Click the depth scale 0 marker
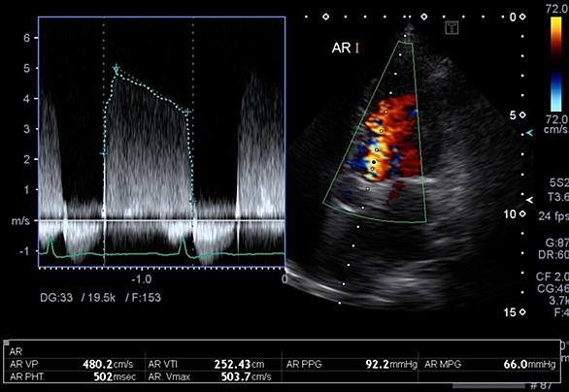This screenshot has width=569, height=392. [x=518, y=16]
